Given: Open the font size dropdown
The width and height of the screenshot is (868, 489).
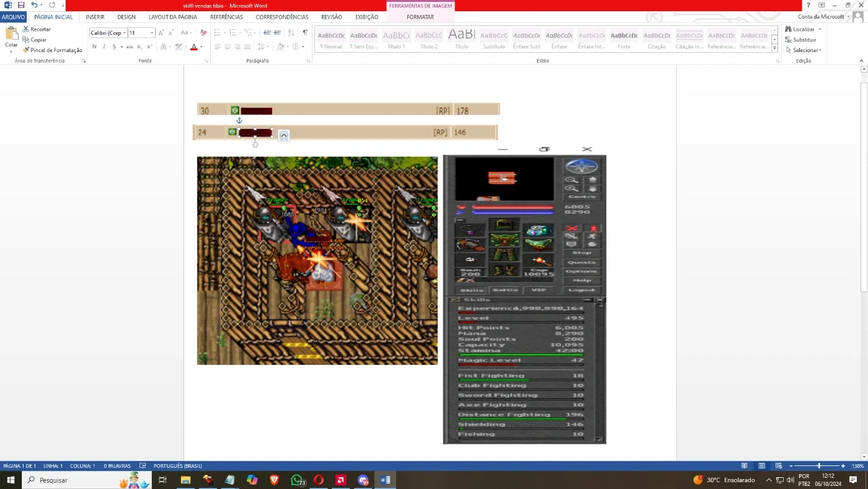Looking at the screenshot, I should pyautogui.click(x=152, y=33).
